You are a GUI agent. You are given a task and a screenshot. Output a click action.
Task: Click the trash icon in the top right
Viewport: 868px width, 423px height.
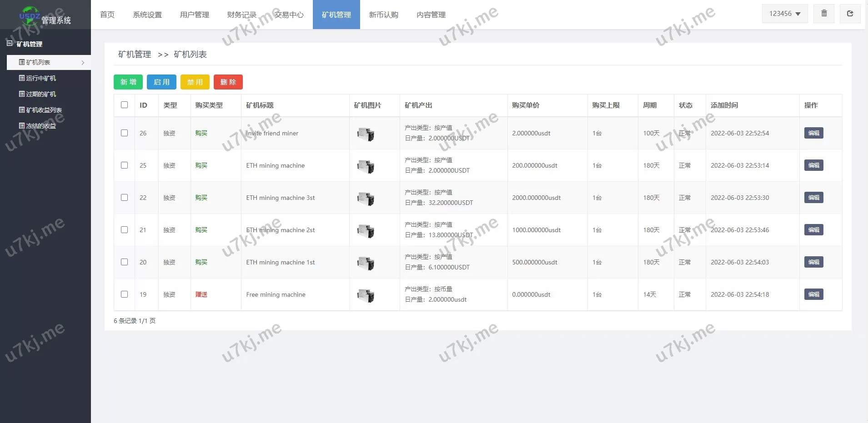823,14
